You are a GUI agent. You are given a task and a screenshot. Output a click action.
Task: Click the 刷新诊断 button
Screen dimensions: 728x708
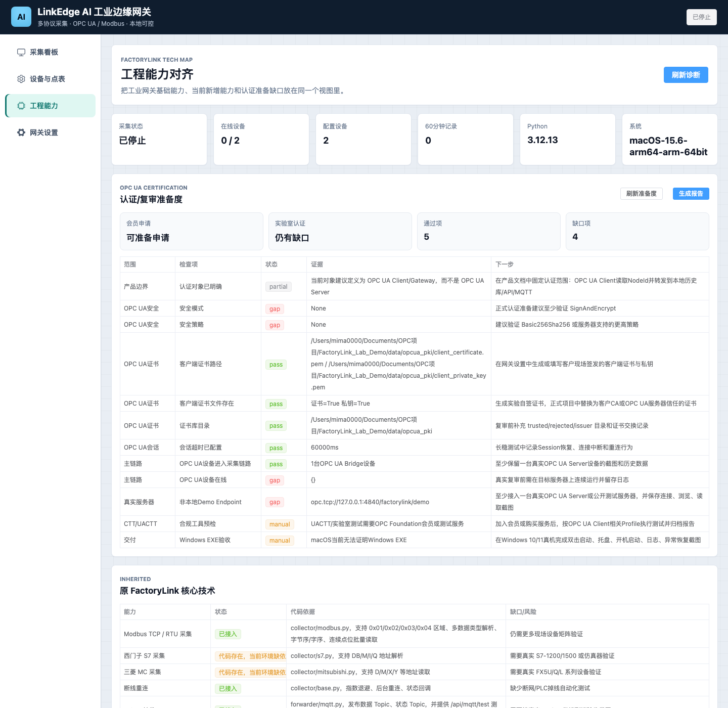pyautogui.click(x=686, y=75)
